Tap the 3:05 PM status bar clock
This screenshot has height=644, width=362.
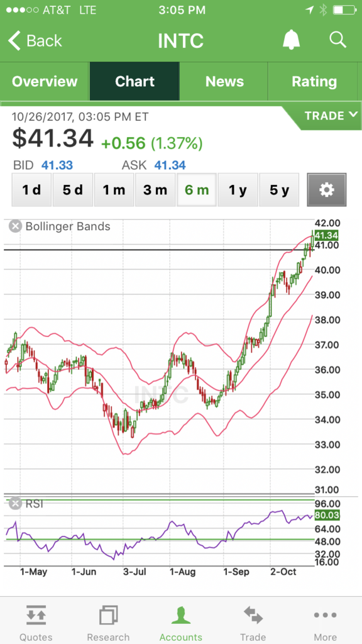pyautogui.click(x=180, y=10)
